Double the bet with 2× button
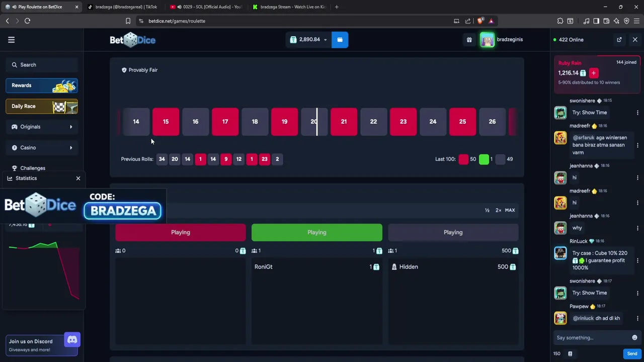This screenshot has width=644, height=362. click(x=498, y=210)
